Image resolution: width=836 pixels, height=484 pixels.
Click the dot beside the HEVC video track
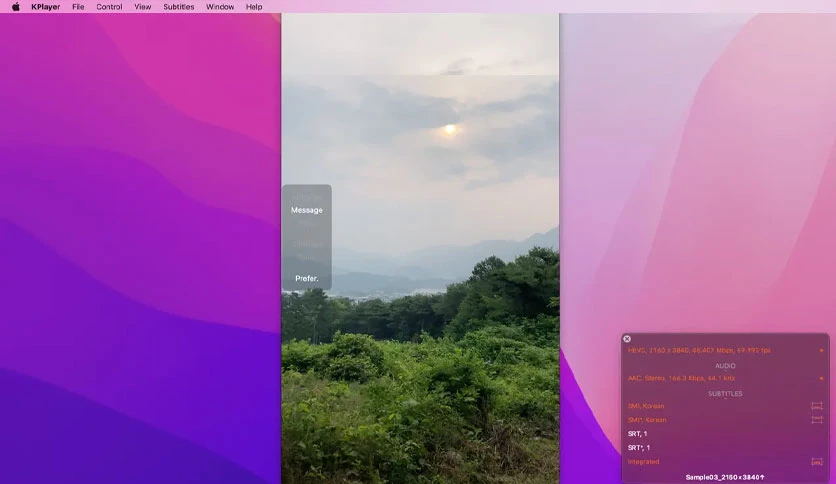[821, 351]
